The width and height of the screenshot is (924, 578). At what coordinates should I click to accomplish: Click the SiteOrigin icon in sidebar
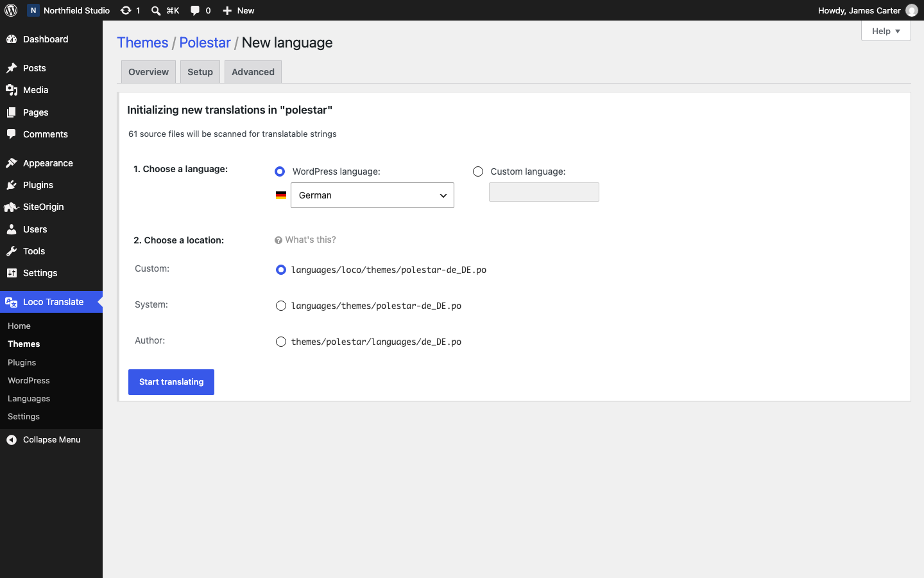[11, 207]
